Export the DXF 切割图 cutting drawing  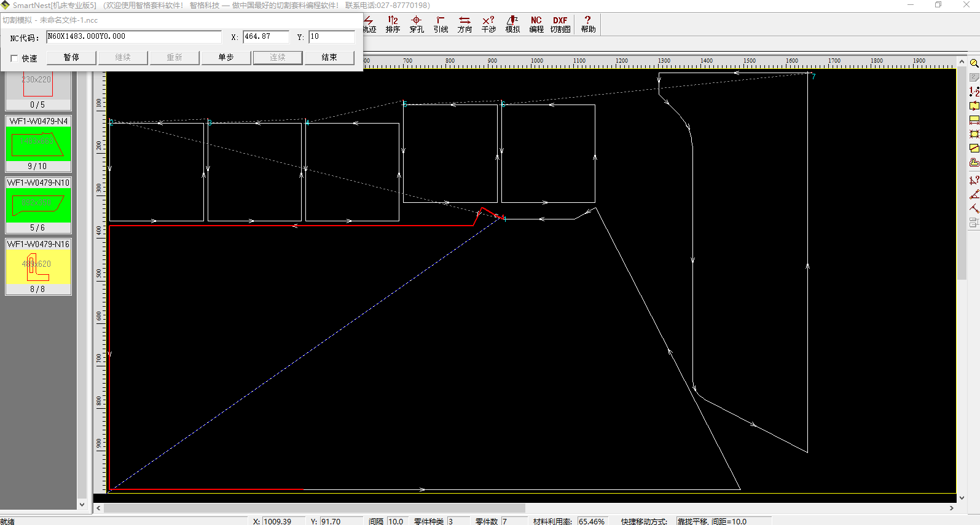pyautogui.click(x=560, y=25)
